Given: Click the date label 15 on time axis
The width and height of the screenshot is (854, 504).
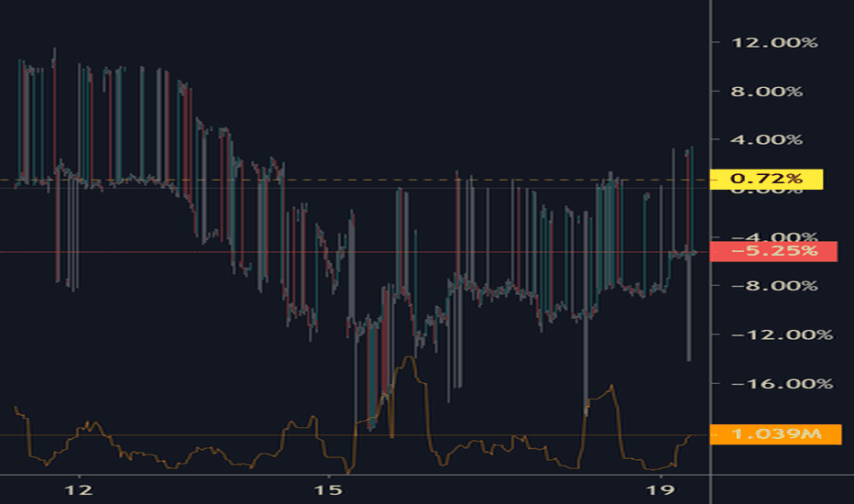Looking at the screenshot, I should coord(328,490).
